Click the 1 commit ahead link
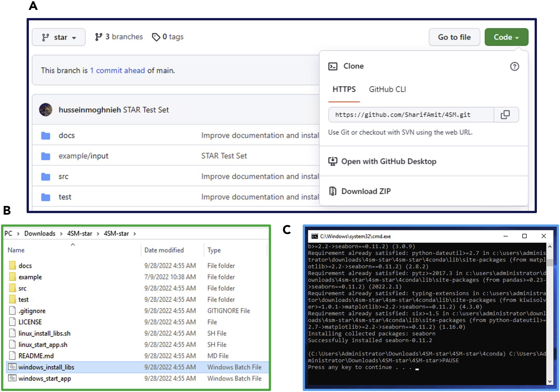560x392 pixels. pyautogui.click(x=117, y=71)
